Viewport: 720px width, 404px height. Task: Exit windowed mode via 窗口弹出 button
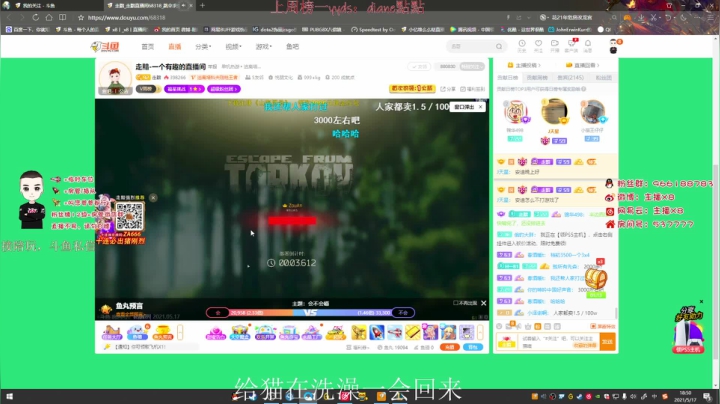coord(465,107)
